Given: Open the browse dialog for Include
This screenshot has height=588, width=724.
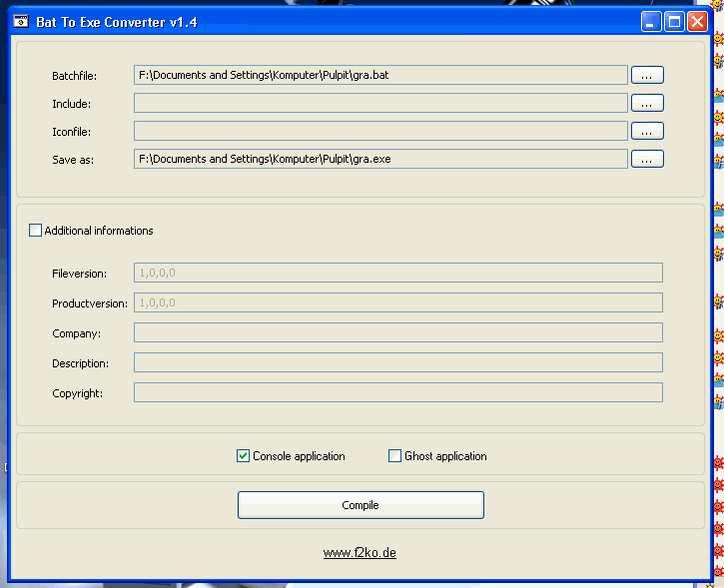Looking at the screenshot, I should (x=647, y=103).
